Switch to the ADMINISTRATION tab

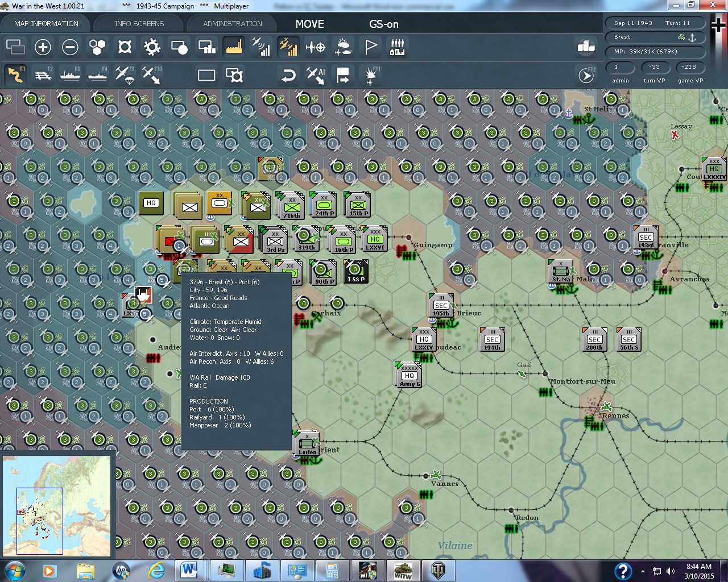pos(233,23)
